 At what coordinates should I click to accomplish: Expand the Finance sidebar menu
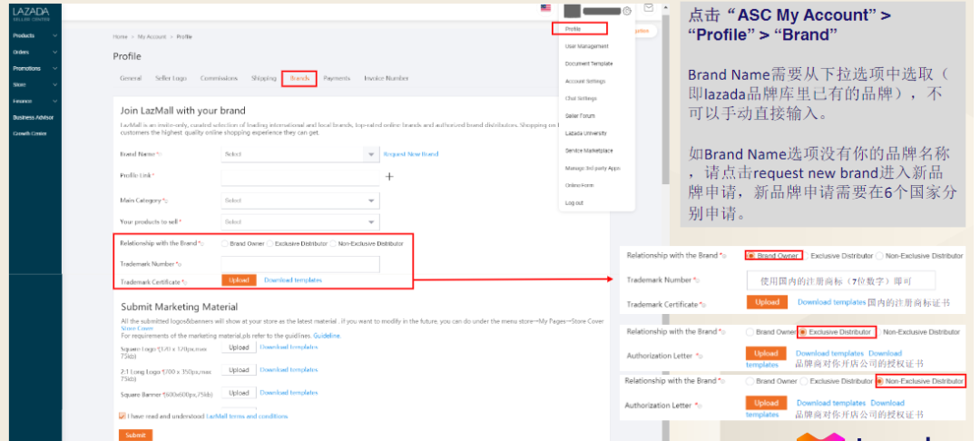[35, 102]
